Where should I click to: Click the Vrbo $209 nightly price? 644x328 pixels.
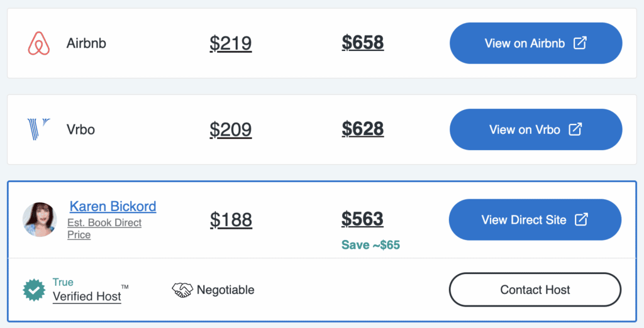coord(231,129)
